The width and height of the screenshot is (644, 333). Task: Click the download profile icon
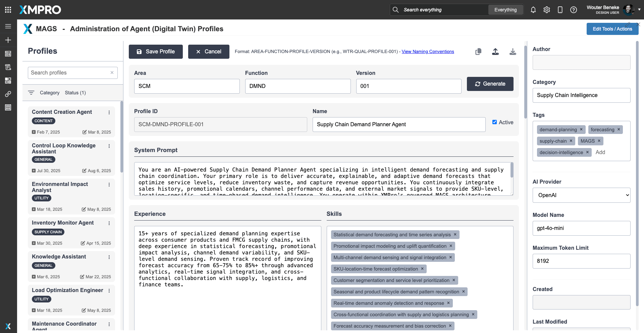(513, 52)
